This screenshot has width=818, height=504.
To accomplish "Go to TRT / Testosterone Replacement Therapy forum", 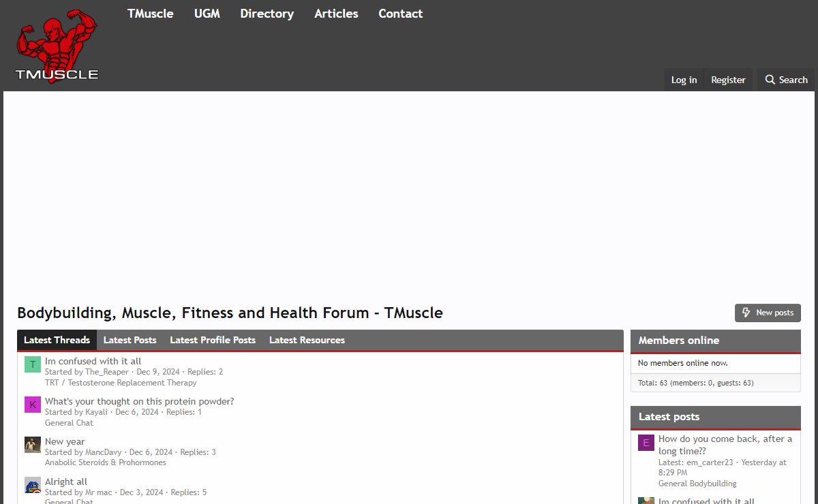I will pos(121,383).
